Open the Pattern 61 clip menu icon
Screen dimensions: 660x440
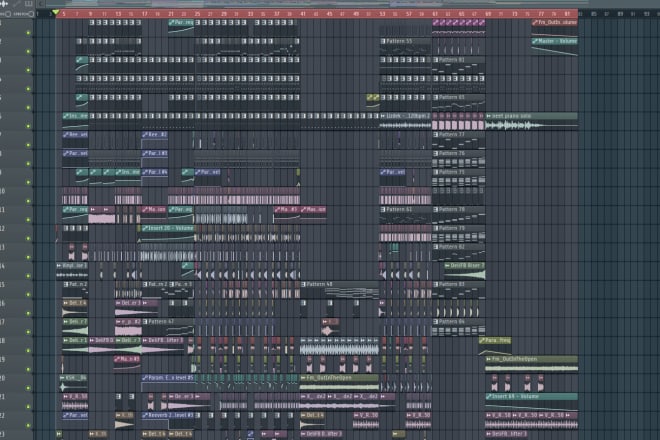click(383, 209)
